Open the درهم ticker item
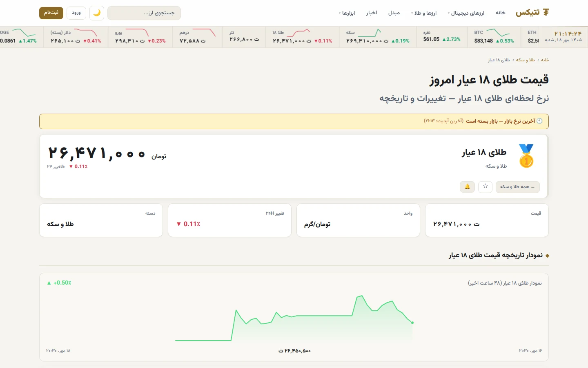The image size is (588, 368). click(198, 37)
